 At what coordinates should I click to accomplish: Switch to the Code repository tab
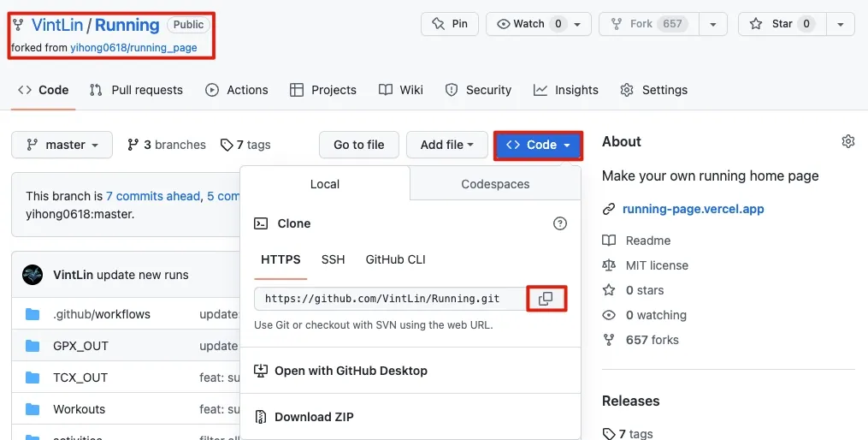(x=43, y=90)
